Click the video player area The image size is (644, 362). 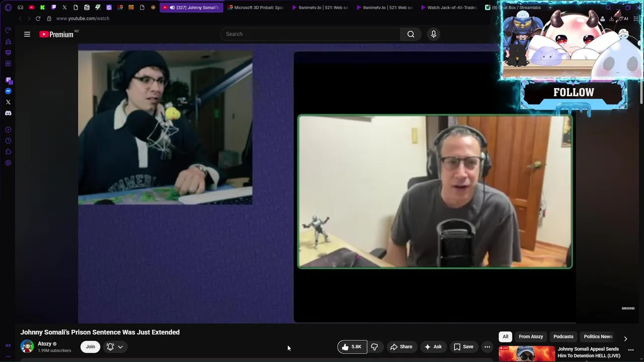[x=327, y=184]
